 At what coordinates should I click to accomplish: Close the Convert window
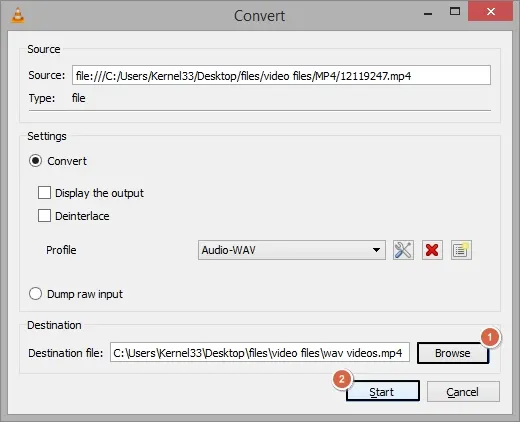490,12
